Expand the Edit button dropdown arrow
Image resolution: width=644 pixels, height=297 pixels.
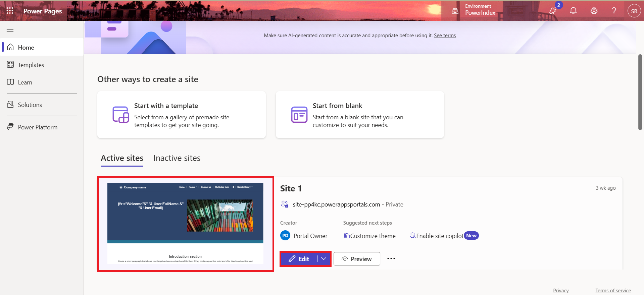[324, 259]
